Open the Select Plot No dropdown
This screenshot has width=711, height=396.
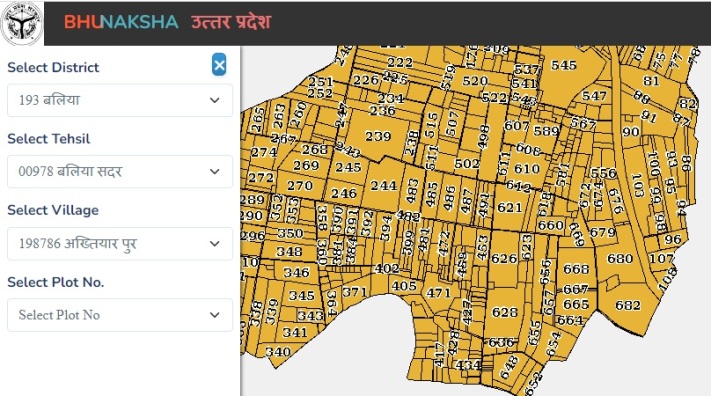point(120,315)
